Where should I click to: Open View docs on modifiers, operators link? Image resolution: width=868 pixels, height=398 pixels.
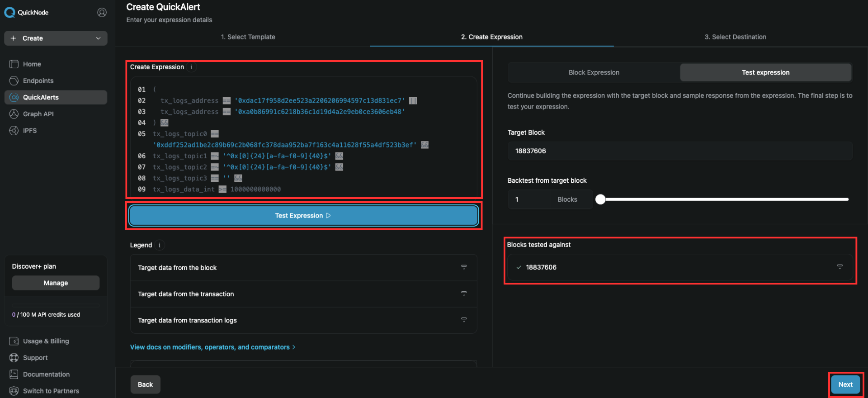(212, 347)
